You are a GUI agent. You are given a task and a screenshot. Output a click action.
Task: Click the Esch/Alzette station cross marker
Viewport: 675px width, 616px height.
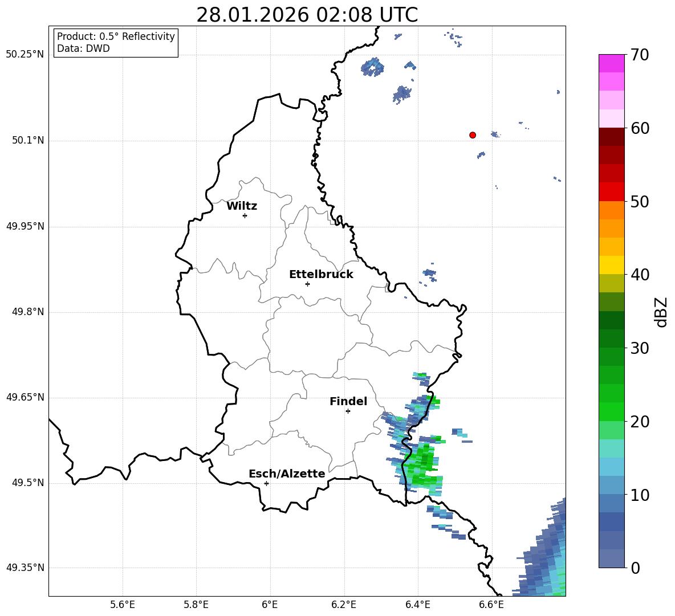(x=266, y=483)
